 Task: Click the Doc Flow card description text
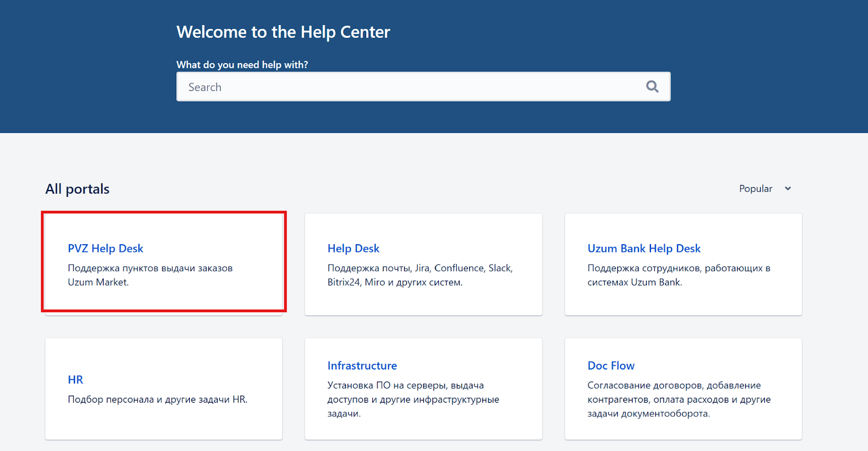coord(679,399)
